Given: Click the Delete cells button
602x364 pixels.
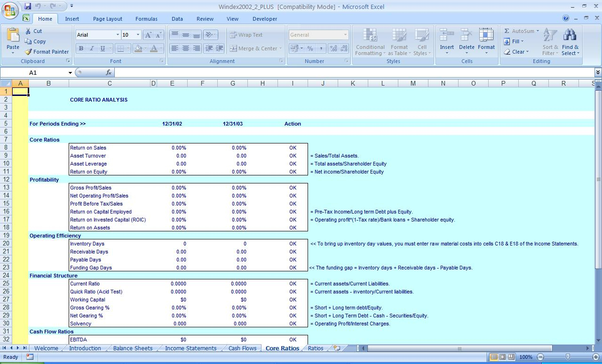Looking at the screenshot, I should tap(467, 40).
